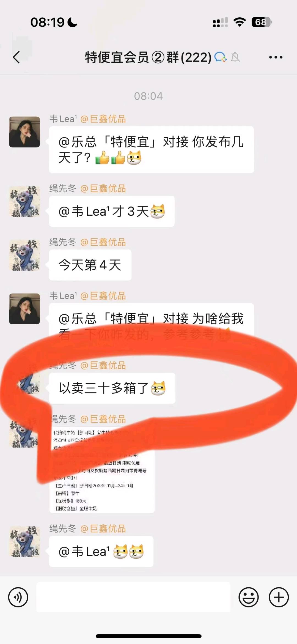Tap the '你发布几天了?' message bubble
This screenshot has height=644, width=297.
(x=151, y=150)
